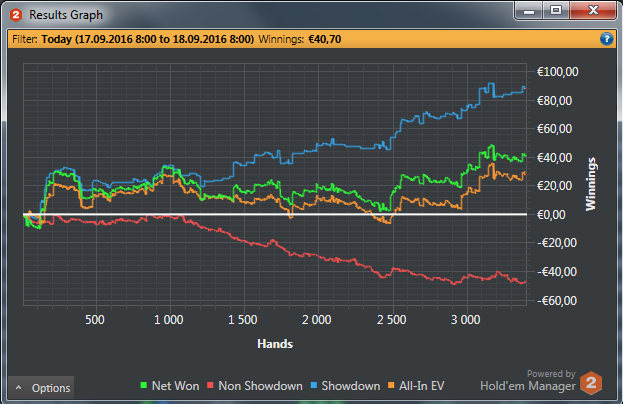This screenshot has width=623, height=404.
Task: Click the €100,00 axis label
Action: pos(557,72)
